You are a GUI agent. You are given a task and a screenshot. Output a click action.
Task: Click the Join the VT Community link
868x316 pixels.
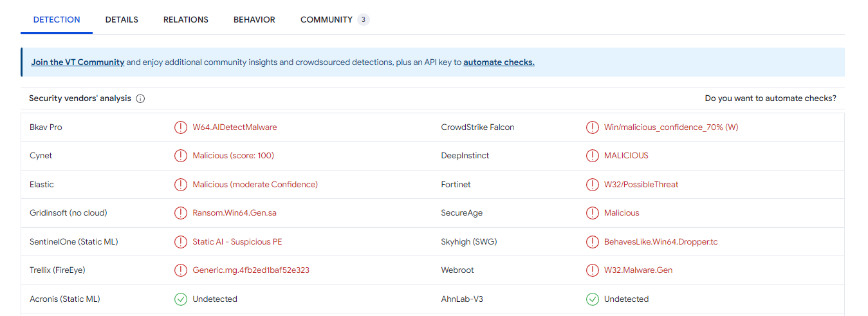[x=77, y=62]
